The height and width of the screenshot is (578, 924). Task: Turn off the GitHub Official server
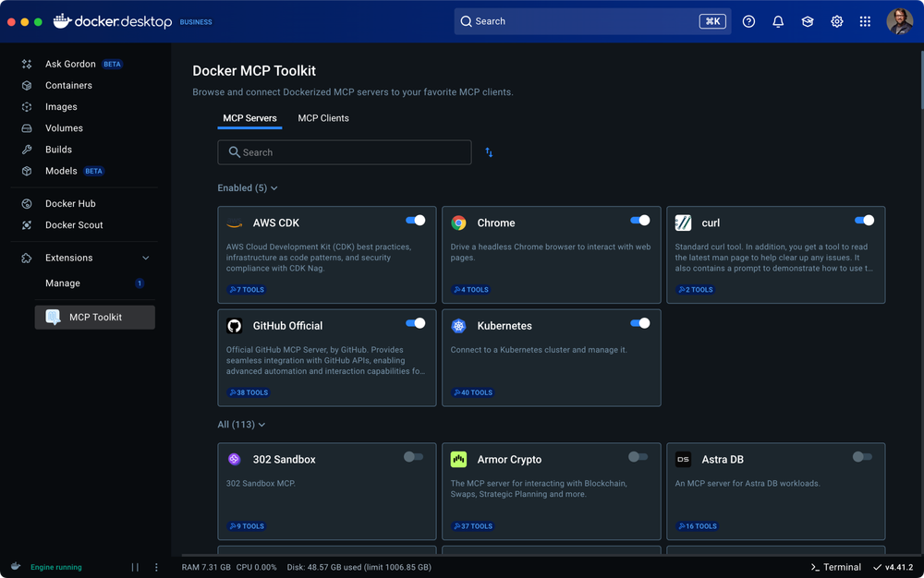point(416,322)
